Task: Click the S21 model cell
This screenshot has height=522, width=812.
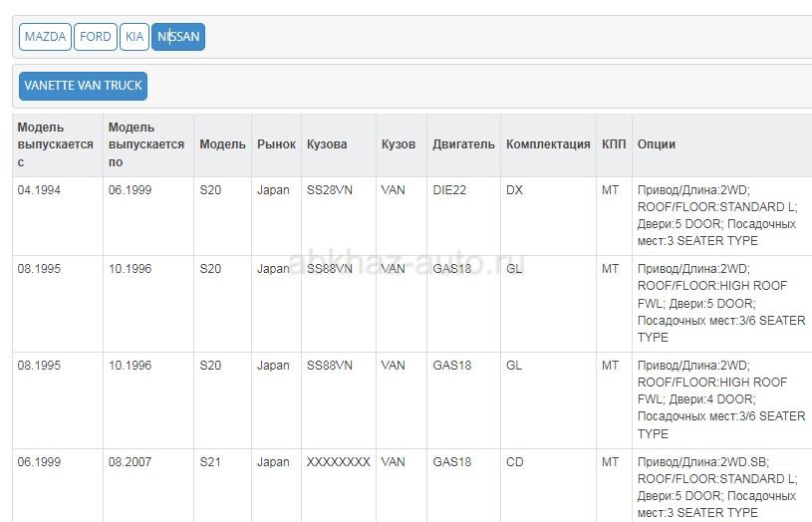Action: click(x=210, y=462)
